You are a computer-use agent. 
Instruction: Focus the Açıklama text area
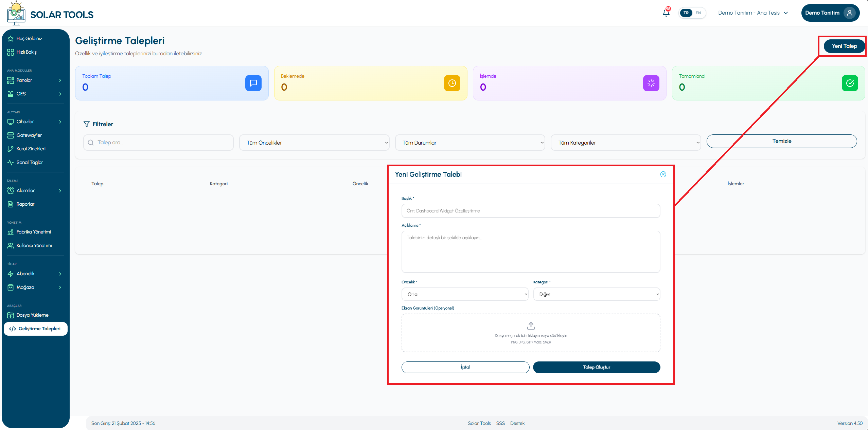pos(531,252)
